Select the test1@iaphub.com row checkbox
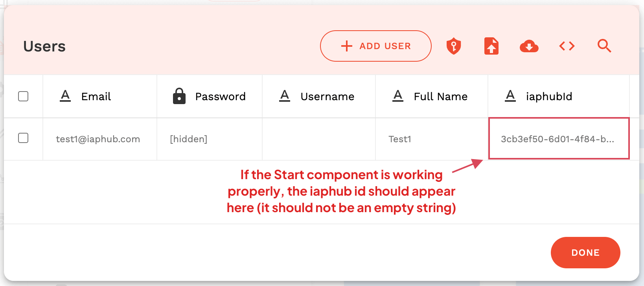The width and height of the screenshot is (644, 286). [x=23, y=138]
